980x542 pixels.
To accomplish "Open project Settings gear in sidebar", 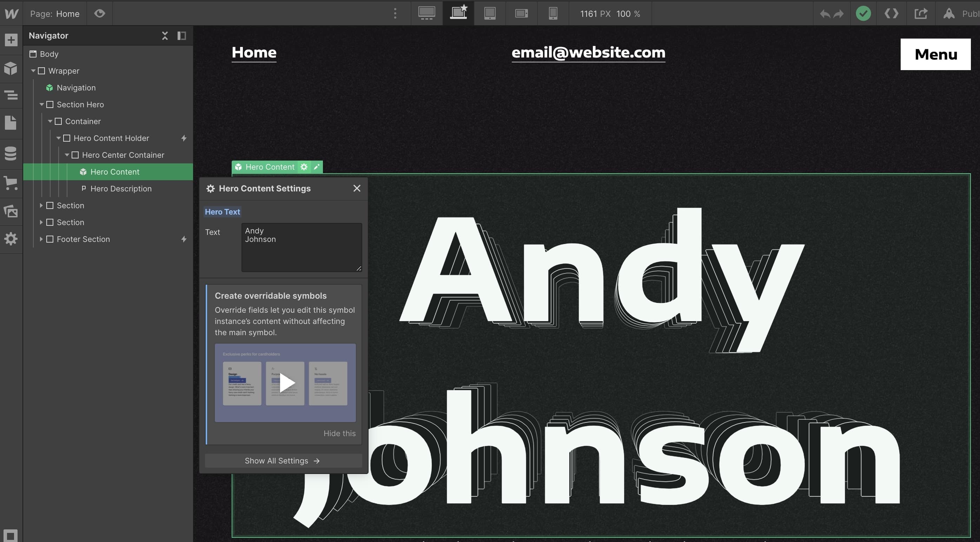I will [11, 239].
